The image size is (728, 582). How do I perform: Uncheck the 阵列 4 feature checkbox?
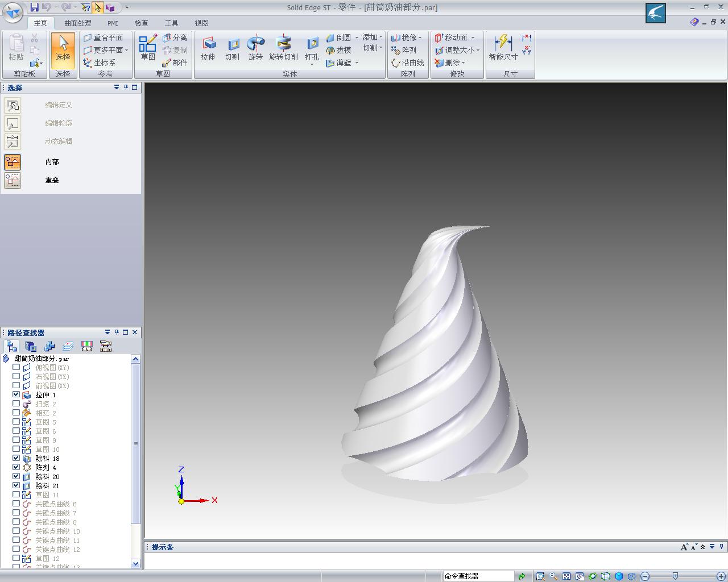[16, 467]
